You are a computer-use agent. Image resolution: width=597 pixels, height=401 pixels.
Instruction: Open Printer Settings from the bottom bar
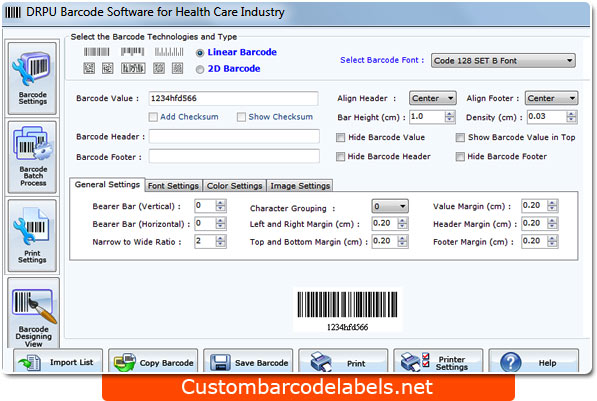(438, 361)
